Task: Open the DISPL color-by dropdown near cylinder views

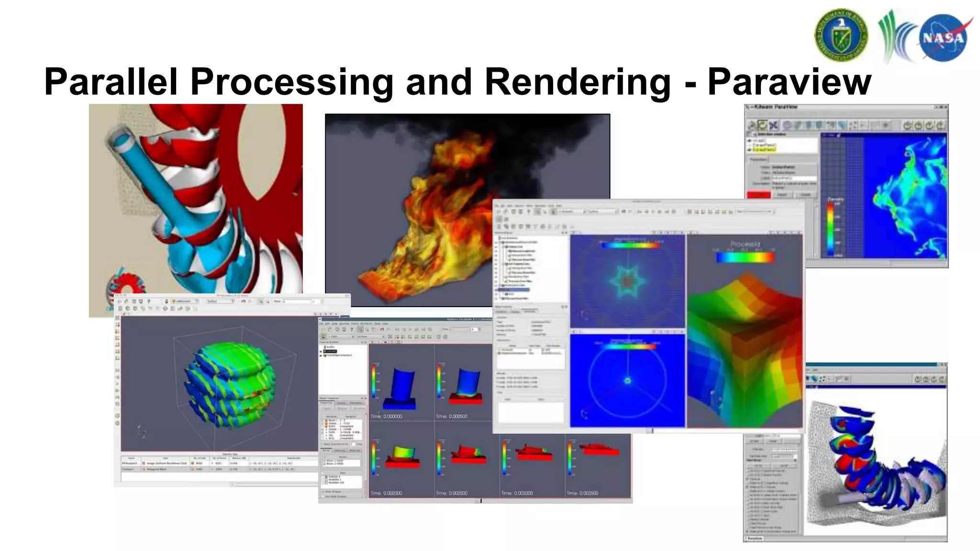Action: click(x=341, y=337)
